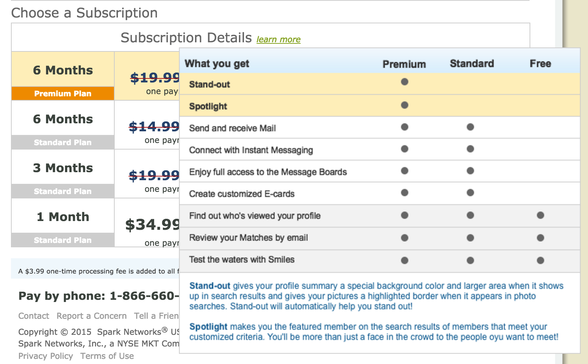The image size is (588, 364).
Task: Pick the 3 Months Standard Plan
Action: (63, 174)
